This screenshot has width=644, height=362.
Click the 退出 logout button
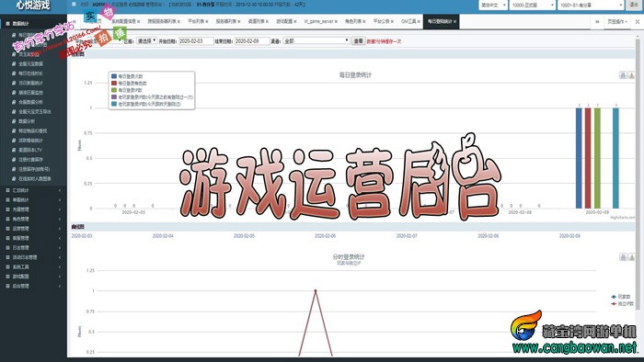(634, 5)
